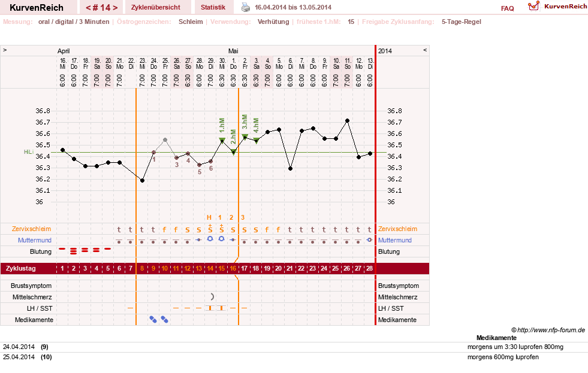Click the medication pill icon on cycle day 10
Viewport: 588px width, 373px height.
(164, 319)
